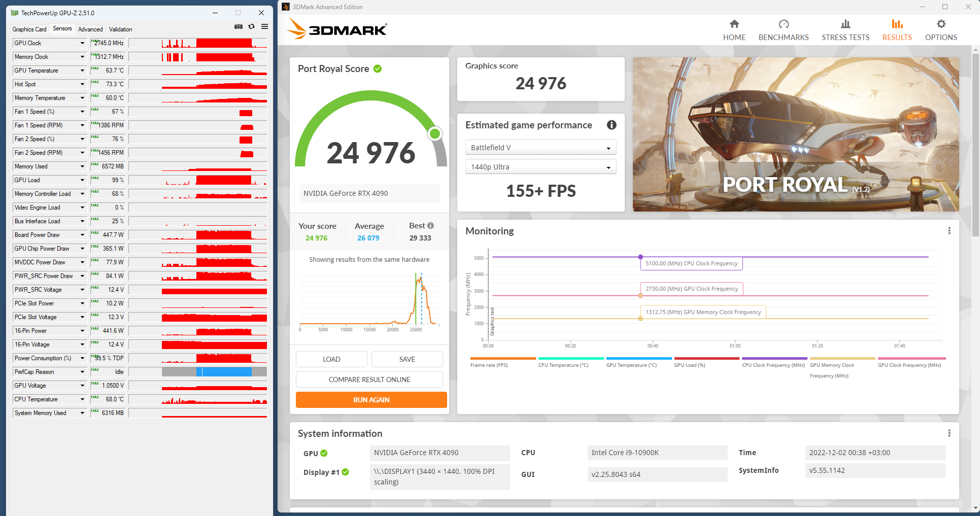The height and width of the screenshot is (516, 980).
Task: Expand the PerfCap Reason sensor dropdown
Action: 82,372
